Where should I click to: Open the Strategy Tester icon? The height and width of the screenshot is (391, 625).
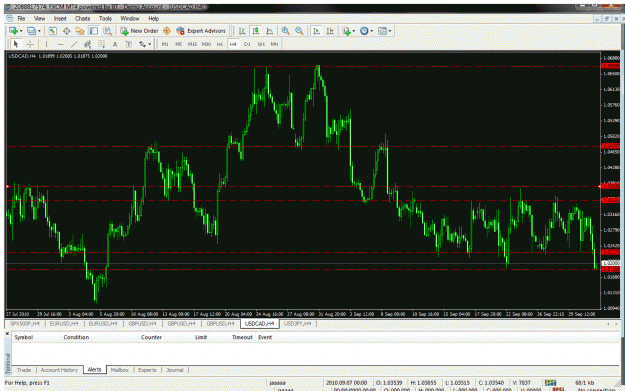[x=108, y=31]
